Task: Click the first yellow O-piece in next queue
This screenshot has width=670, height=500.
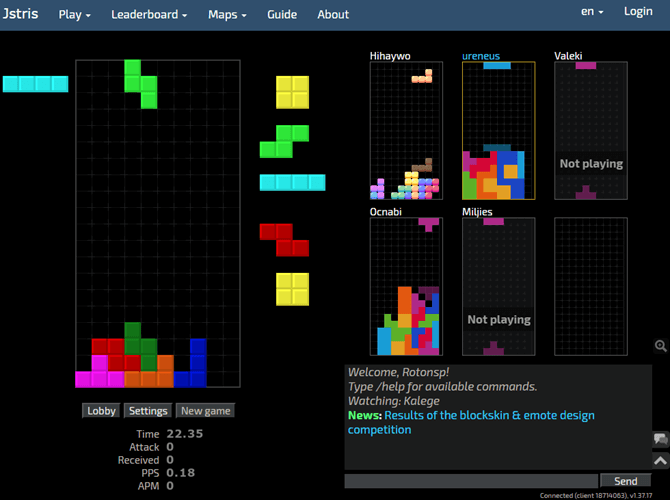Action: [x=293, y=92]
